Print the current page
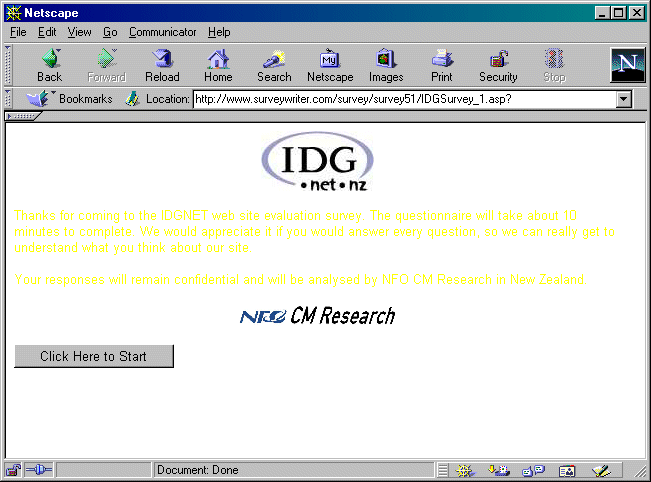The width and height of the screenshot is (651, 482). [442, 65]
